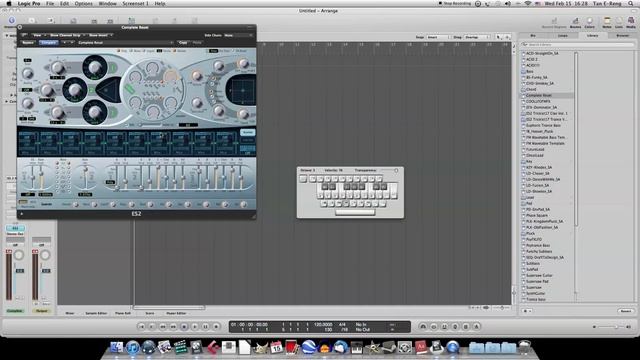640x360 pixels.
Task: Click the Bounce toolbar icon
Action: [x=575, y=22]
